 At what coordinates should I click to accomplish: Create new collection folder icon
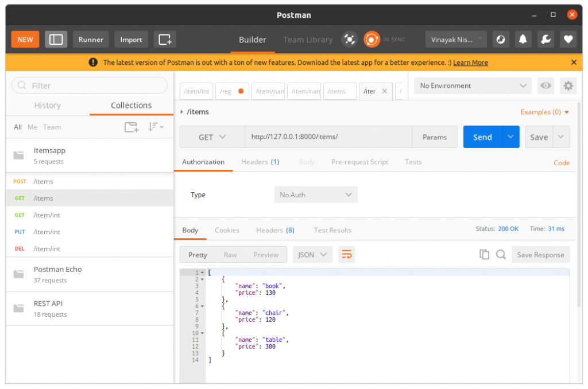pos(131,127)
